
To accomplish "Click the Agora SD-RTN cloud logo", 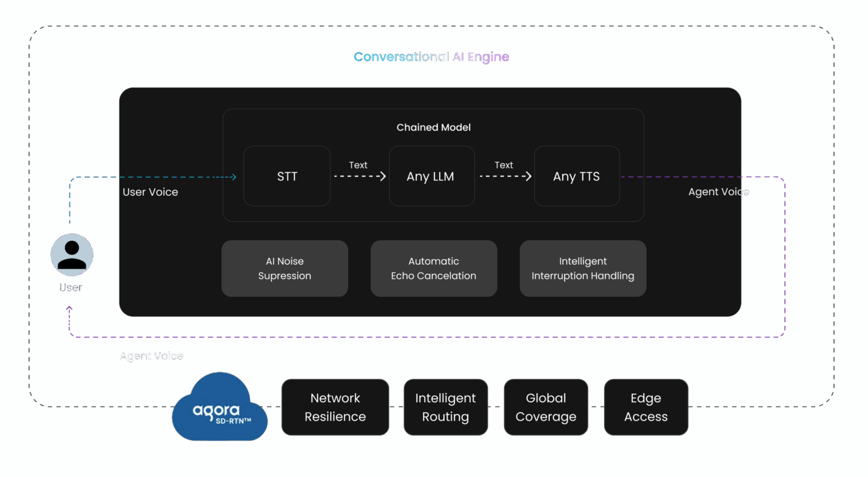I will (219, 407).
